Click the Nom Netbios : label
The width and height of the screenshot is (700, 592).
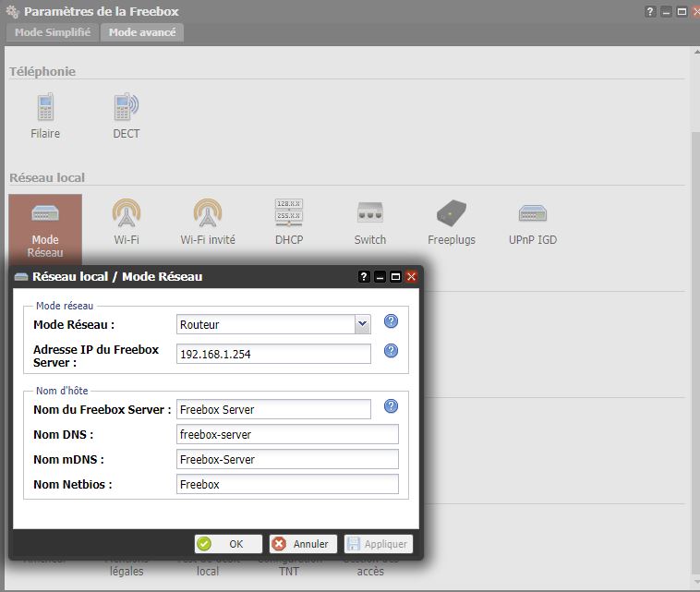pos(73,484)
